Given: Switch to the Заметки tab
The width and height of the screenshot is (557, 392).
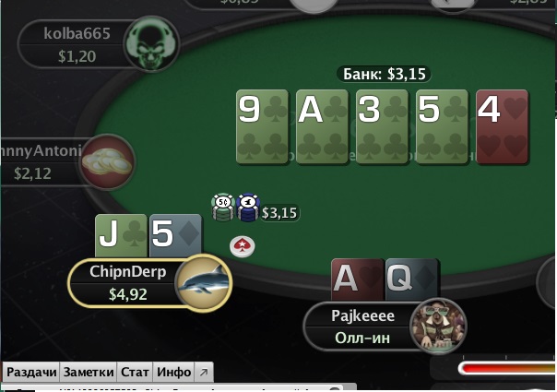Looking at the screenshot, I should click(x=89, y=372).
